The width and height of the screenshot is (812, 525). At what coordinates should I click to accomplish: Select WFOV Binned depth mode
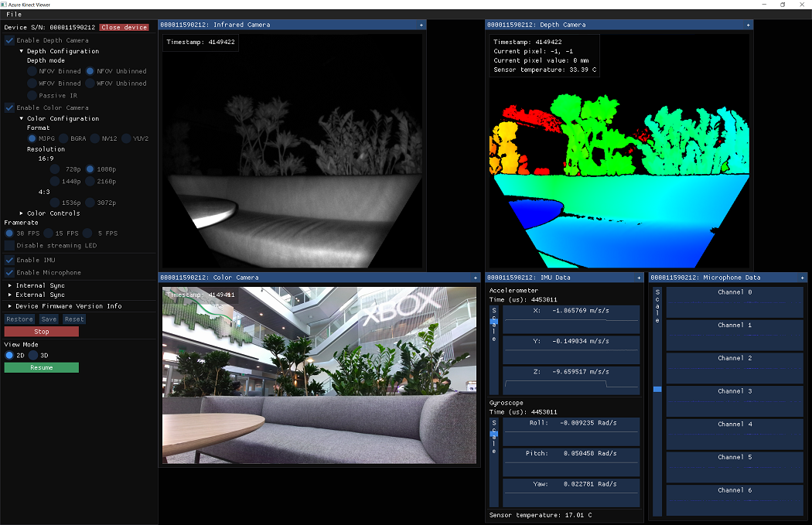[32, 84]
